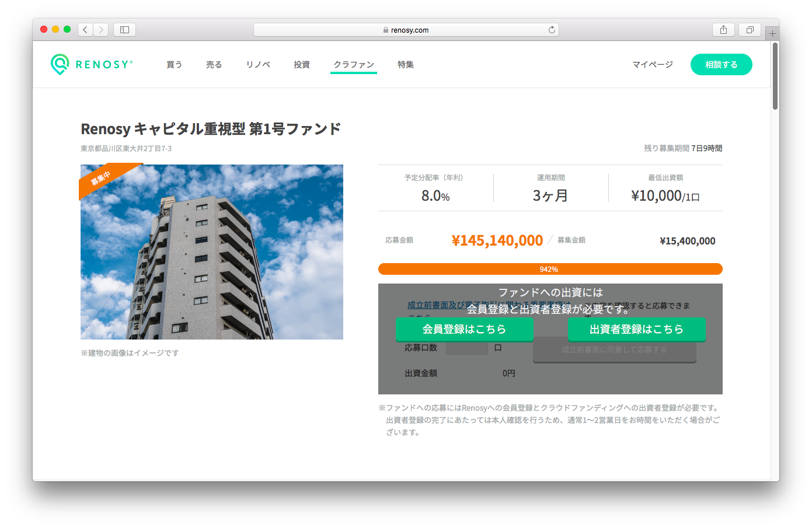Open the 買う menu item

[174, 65]
